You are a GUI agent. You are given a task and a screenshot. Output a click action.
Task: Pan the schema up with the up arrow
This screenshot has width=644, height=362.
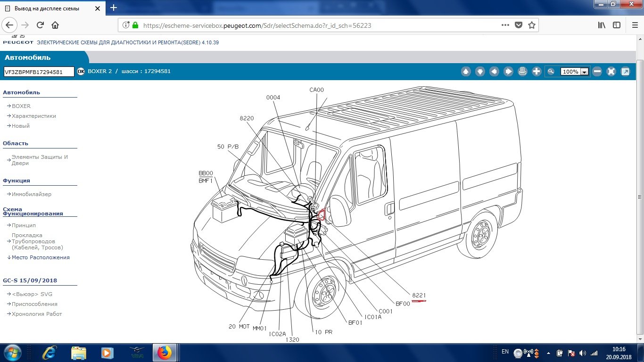pyautogui.click(x=466, y=72)
